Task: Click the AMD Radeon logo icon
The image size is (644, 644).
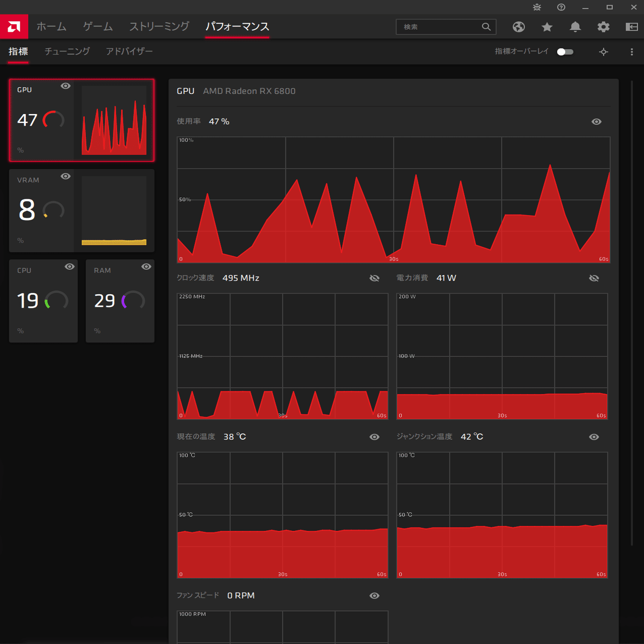Action: pos(14,26)
